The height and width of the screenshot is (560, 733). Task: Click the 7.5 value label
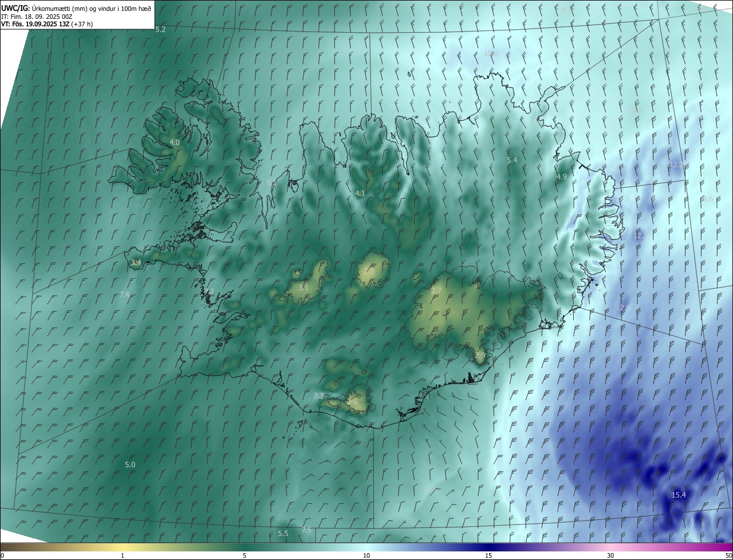click(x=306, y=530)
